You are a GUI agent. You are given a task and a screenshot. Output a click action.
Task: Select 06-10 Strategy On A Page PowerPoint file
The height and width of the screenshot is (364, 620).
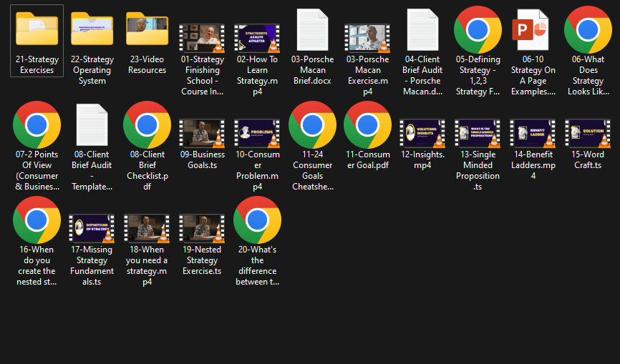pyautogui.click(x=531, y=30)
